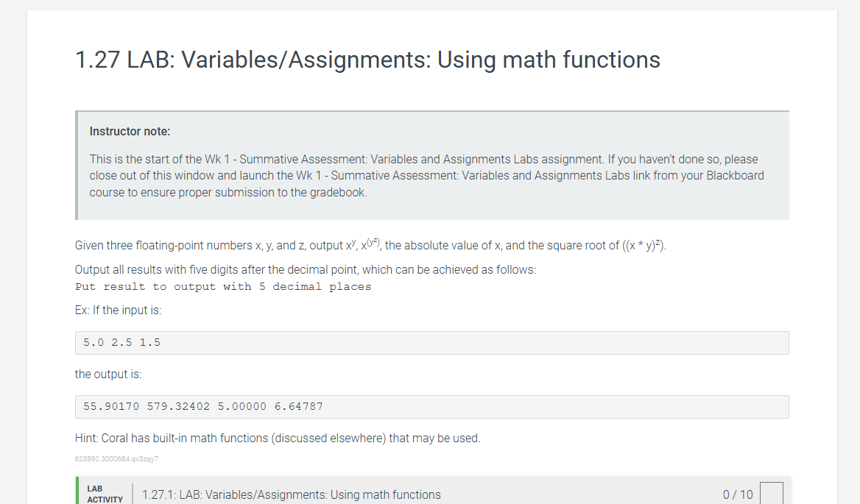Screen dimensions: 860x504
Task: Select the 0 / 10 score indicator
Action: (737, 494)
